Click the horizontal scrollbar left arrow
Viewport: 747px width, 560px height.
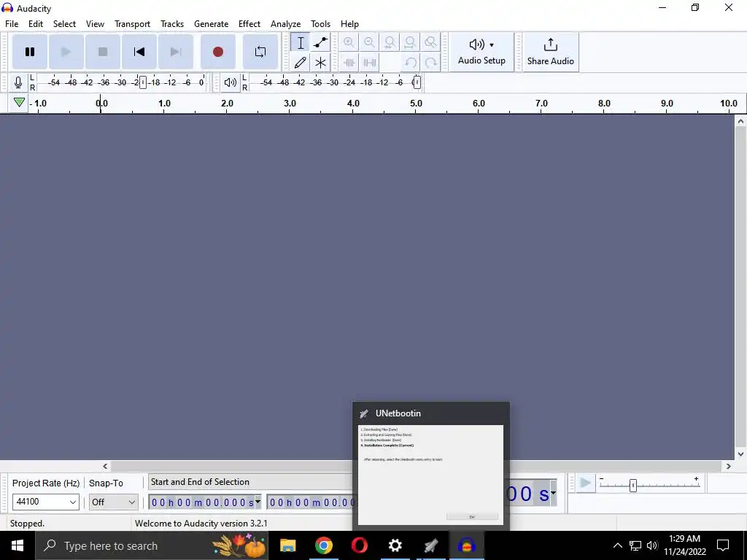tap(105, 466)
